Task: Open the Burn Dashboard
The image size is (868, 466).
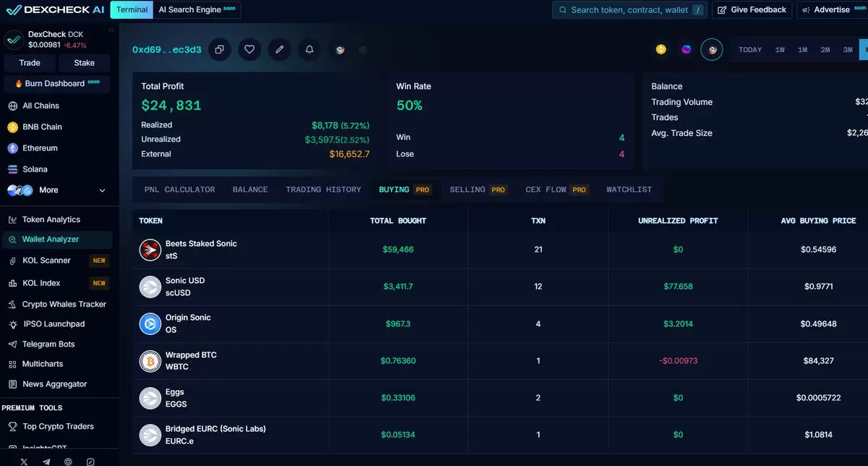Action: click(x=57, y=83)
